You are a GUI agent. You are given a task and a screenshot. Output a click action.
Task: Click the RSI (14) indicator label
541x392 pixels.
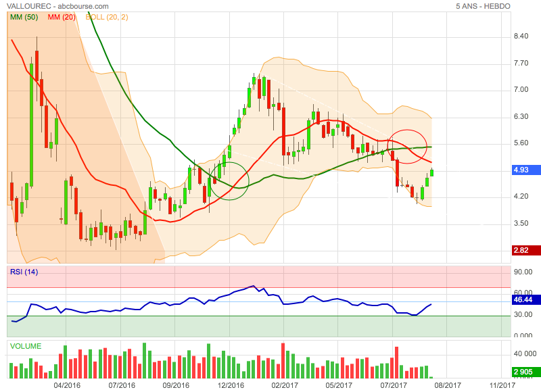24,272
